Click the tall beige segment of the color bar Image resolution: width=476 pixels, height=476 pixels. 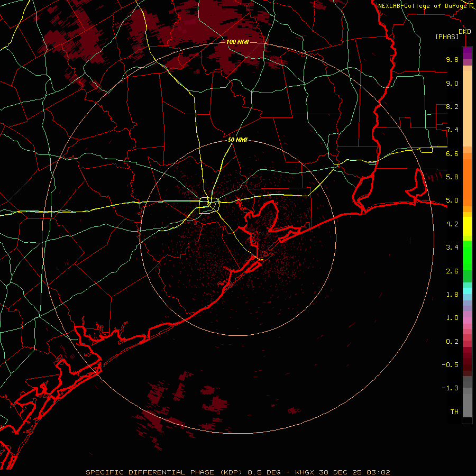(x=467, y=109)
